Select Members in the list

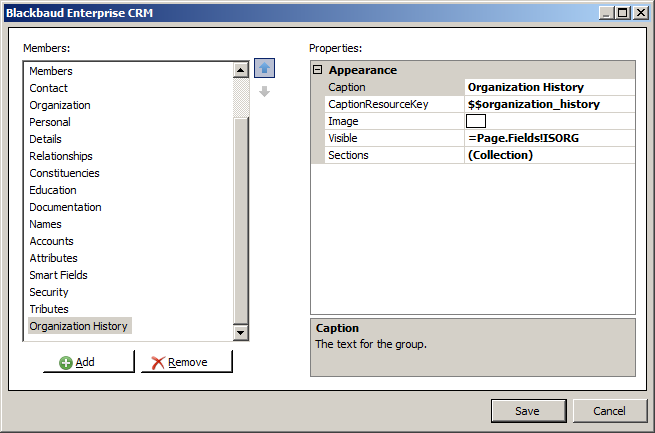(x=51, y=71)
